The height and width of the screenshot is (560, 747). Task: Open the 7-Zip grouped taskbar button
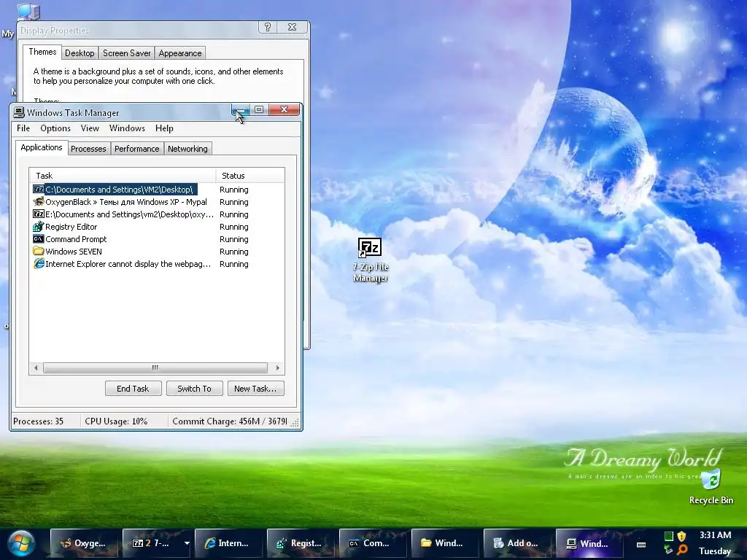[x=152, y=542]
